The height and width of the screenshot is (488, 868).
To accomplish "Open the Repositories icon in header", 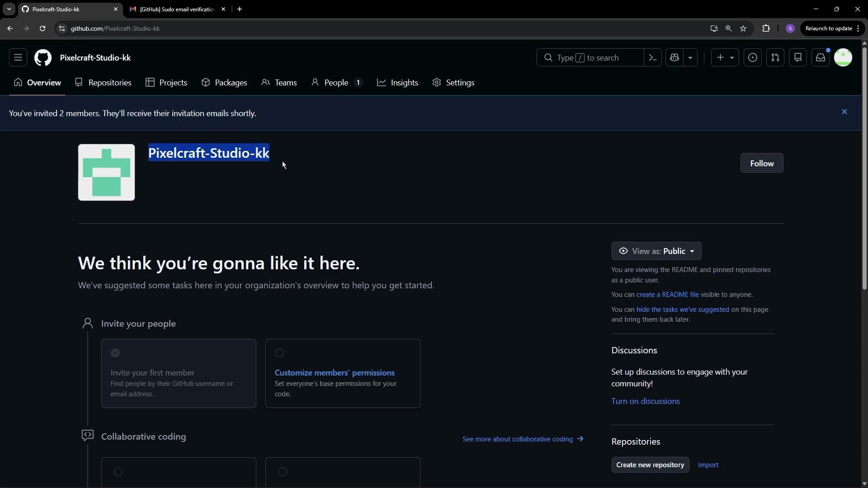I will [x=798, y=58].
